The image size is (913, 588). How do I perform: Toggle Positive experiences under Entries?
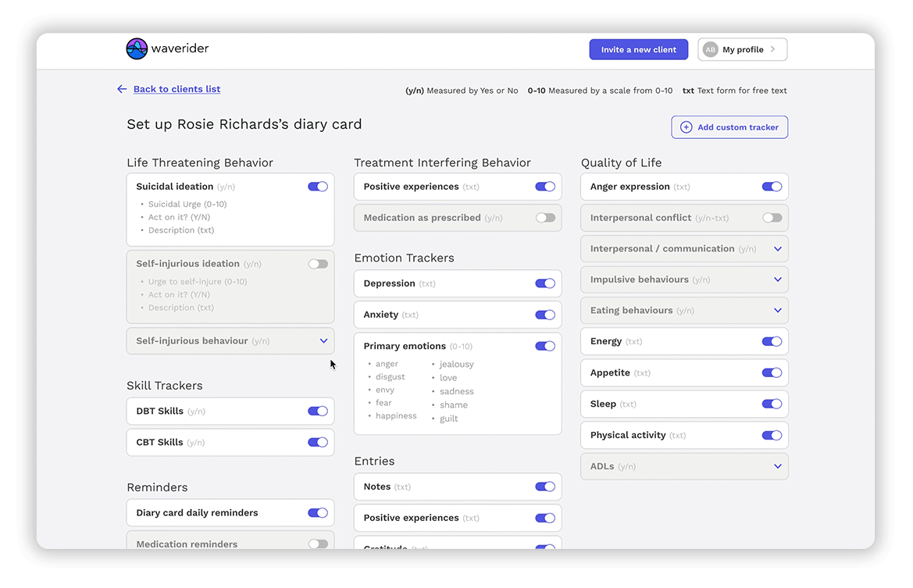[x=545, y=519]
